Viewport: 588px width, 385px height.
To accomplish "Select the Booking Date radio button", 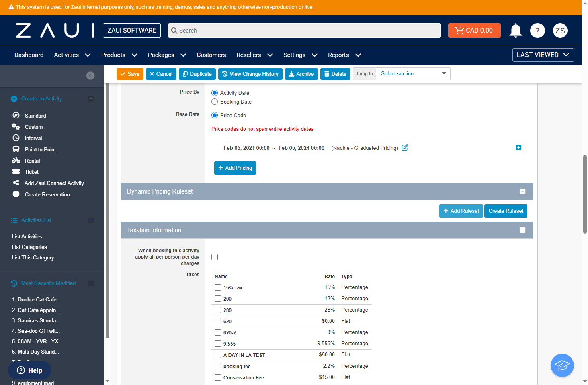I will click(x=215, y=102).
